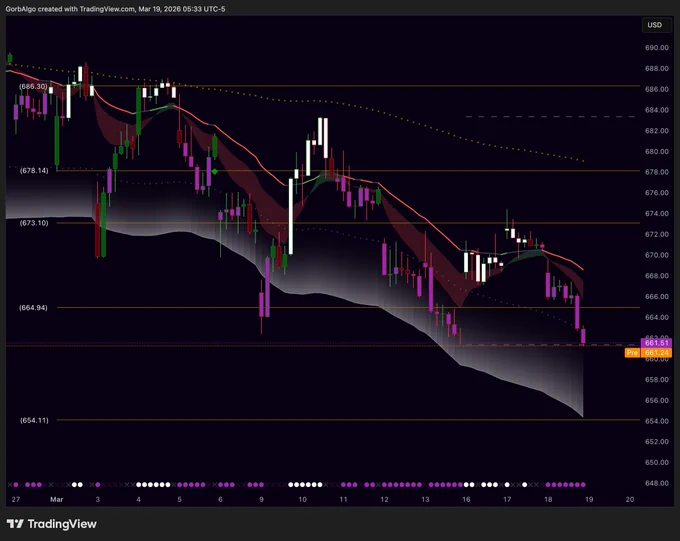Click the 13 date on time axis
This screenshot has height=541, width=680.
[x=425, y=499]
